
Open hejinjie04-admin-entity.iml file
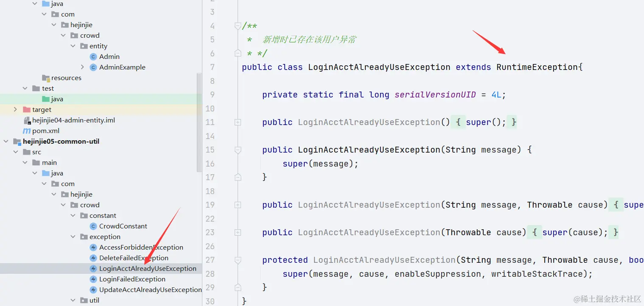pyautogui.click(x=74, y=120)
